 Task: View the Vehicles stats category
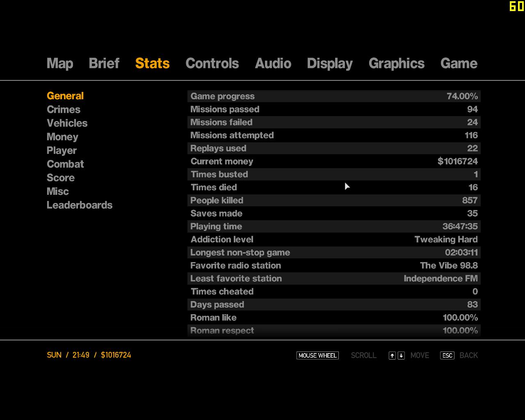(67, 123)
